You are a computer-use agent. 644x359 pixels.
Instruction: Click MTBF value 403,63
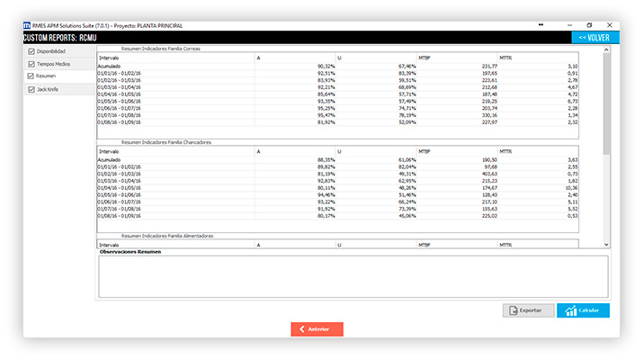[x=489, y=174]
